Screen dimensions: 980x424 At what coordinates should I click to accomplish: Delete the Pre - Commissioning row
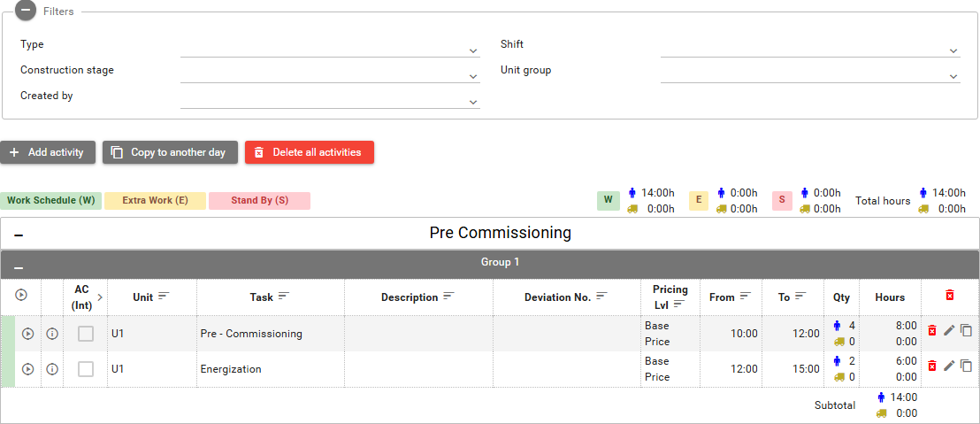(x=932, y=330)
